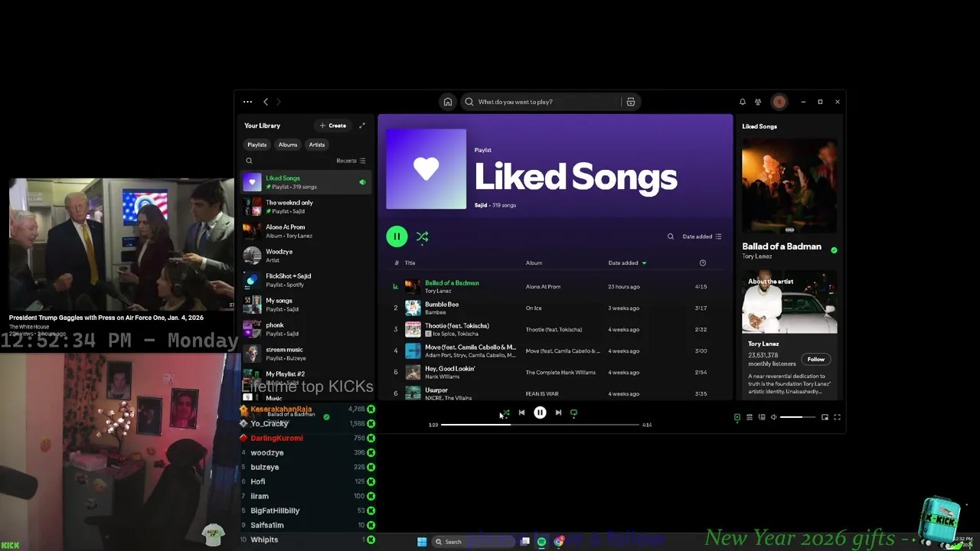Open the Date added sort dropdown

(x=702, y=236)
